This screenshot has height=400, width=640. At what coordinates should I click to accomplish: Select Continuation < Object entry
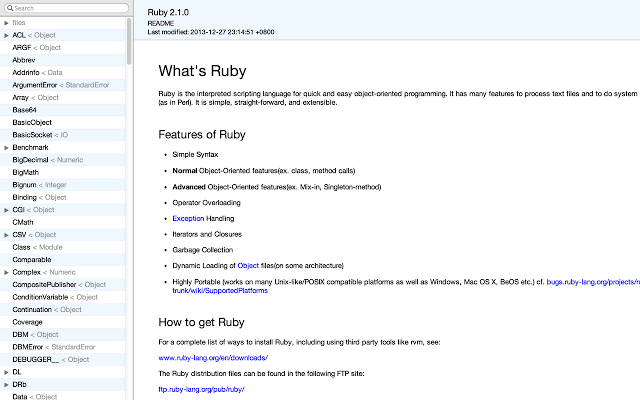62,310
